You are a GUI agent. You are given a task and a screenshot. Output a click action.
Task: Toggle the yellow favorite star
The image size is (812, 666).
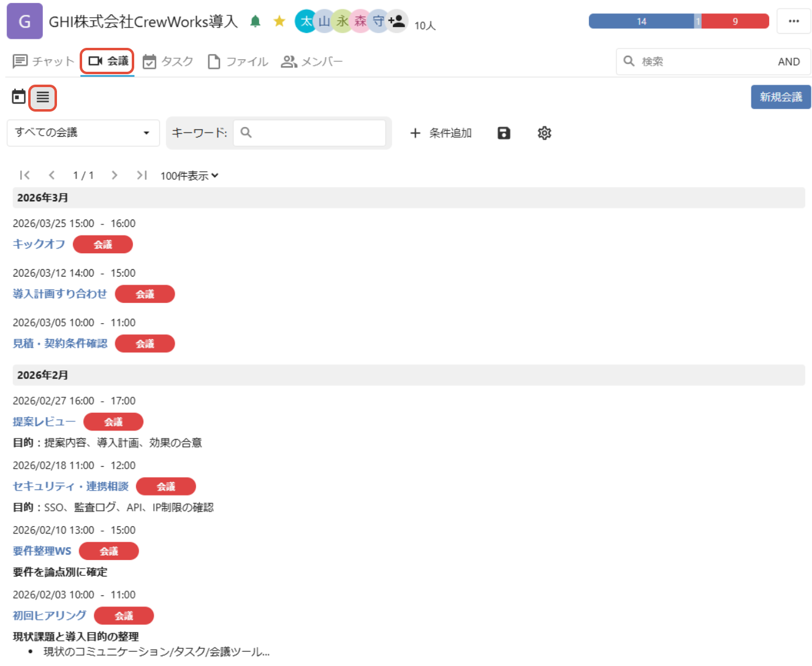click(x=279, y=21)
